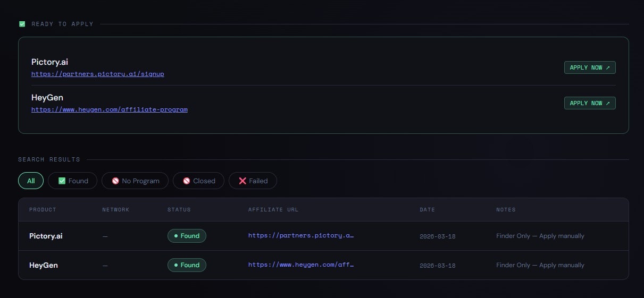Click the Pictory.ai heading in Ready to Apply
The height and width of the screenshot is (298, 644).
point(49,62)
